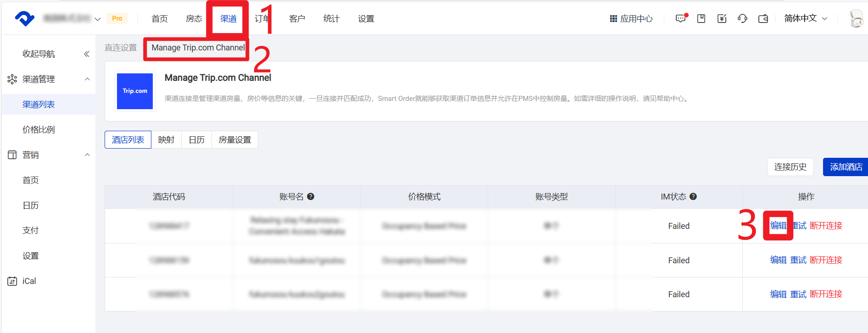Click the 添加酒店 button
Screen dimensions: 868x333
[846, 167]
